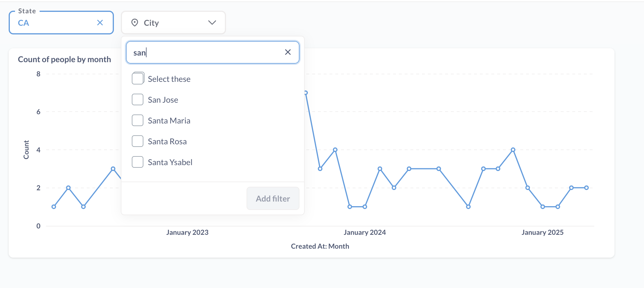This screenshot has width=644, height=288.
Task: Enable the Santa Maria checkbox
Action: pyautogui.click(x=138, y=120)
